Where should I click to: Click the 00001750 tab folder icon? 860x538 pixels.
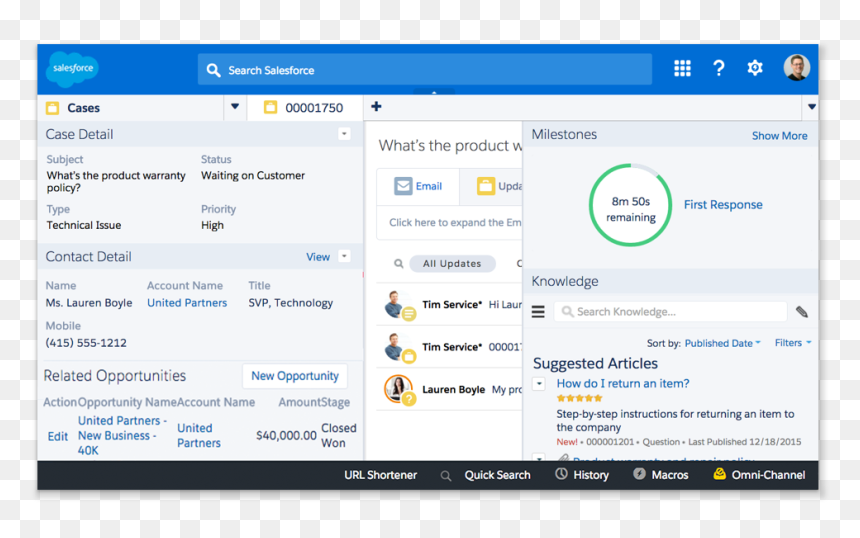(x=270, y=107)
